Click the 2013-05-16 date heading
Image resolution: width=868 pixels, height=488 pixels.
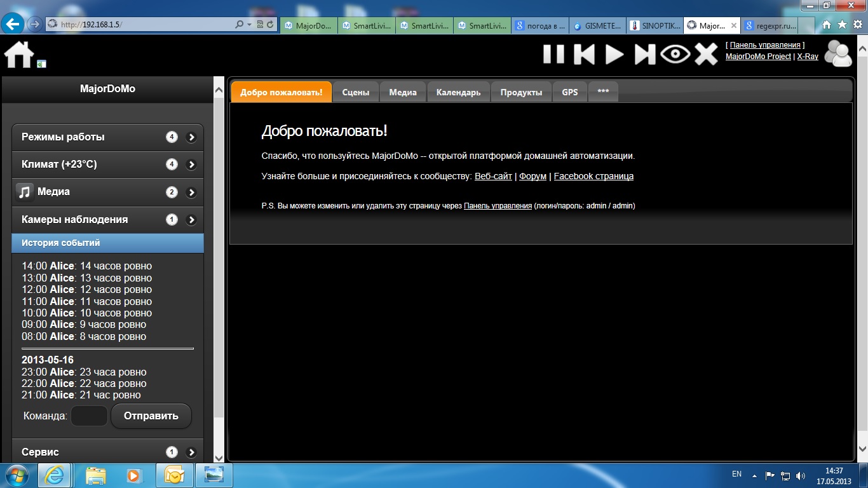48,360
